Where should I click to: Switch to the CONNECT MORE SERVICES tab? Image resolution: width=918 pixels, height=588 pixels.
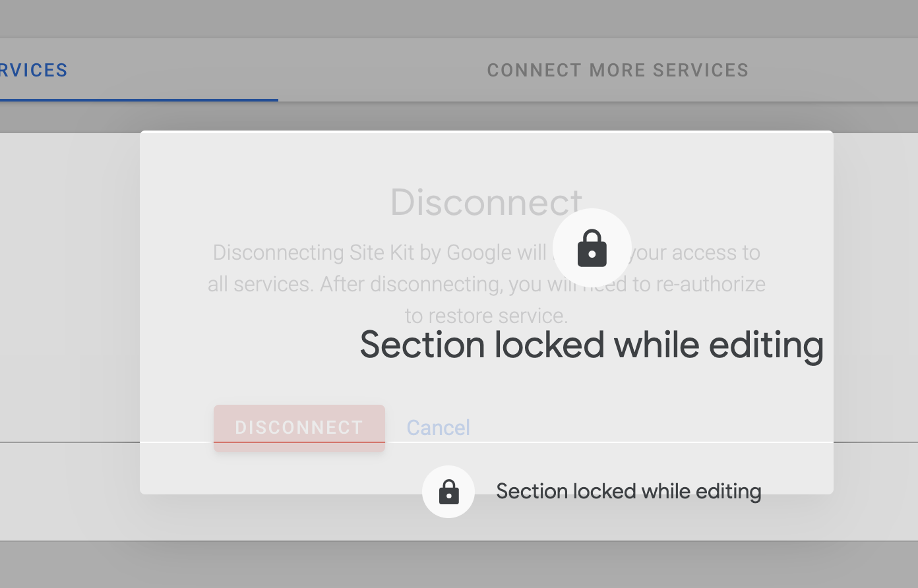(618, 70)
